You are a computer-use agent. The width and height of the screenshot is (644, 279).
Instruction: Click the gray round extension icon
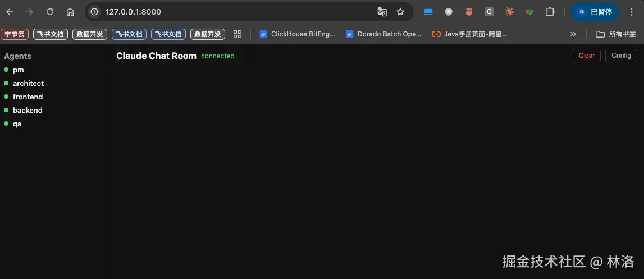coord(449,12)
